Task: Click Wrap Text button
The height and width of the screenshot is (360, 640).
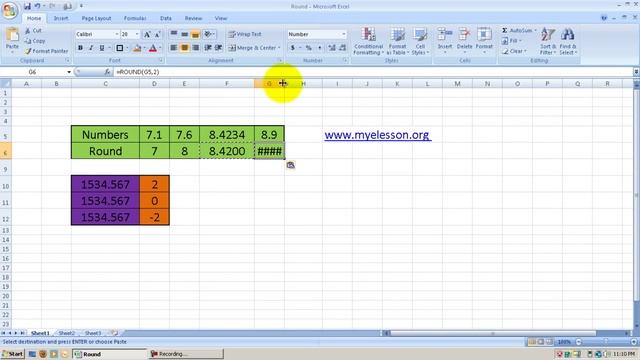Action: [245, 34]
